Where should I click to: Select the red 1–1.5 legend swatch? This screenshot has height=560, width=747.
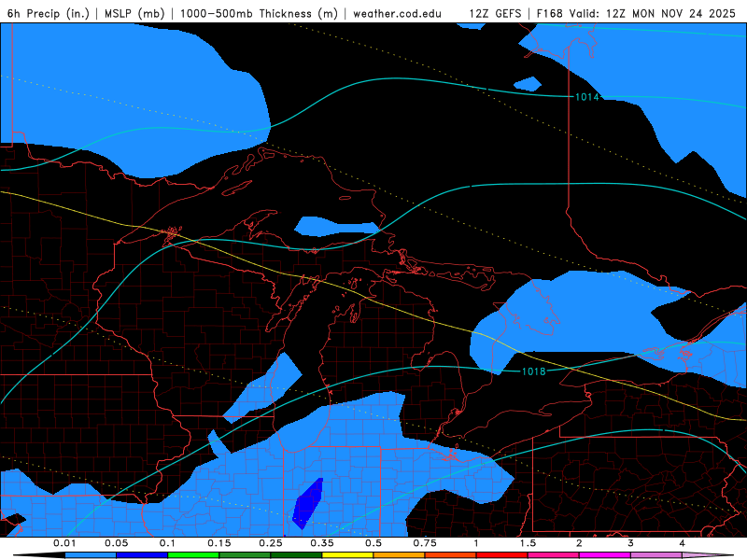pos(502,555)
